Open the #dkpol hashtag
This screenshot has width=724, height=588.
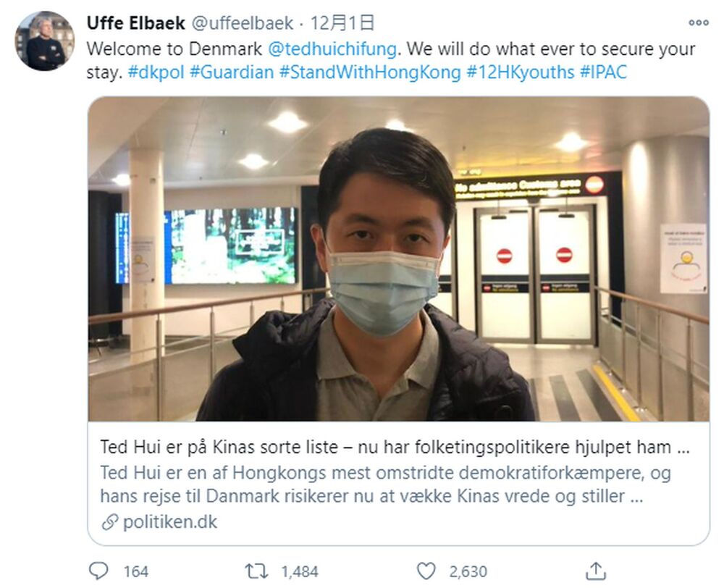pyautogui.click(x=156, y=72)
